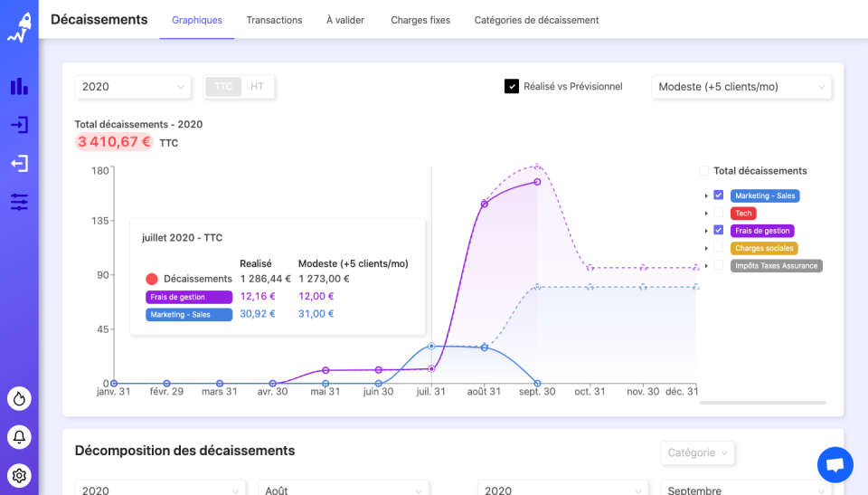Viewport: 868px width, 495px height.
Task: Open the sliders settings icon in sidebar
Action: 19,202
